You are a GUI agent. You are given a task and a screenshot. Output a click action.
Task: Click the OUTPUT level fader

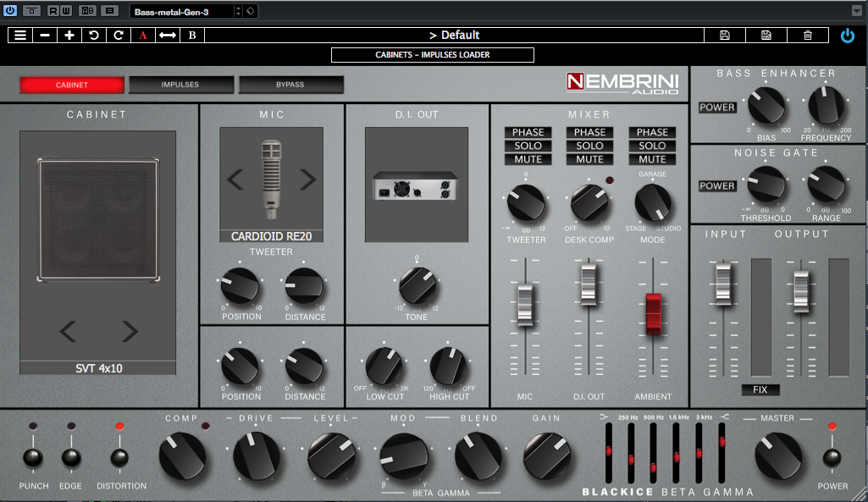(801, 290)
